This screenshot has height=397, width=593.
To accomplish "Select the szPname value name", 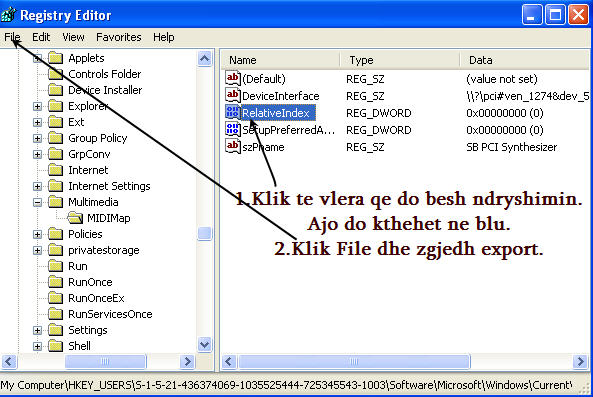I will pos(263,147).
